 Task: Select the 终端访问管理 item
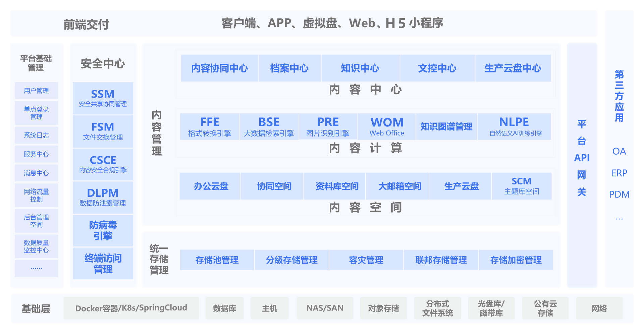click(103, 264)
